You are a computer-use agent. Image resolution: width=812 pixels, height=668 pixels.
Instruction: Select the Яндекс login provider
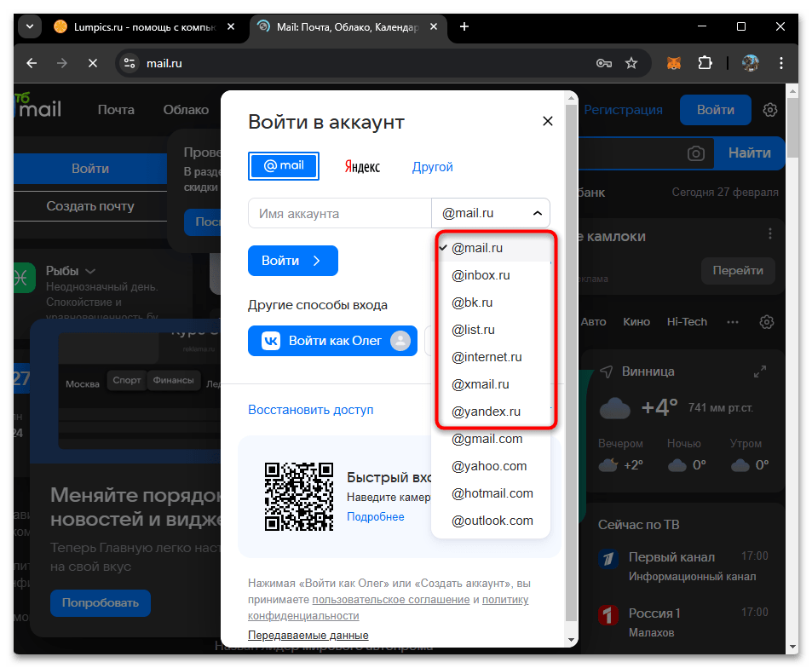point(362,166)
